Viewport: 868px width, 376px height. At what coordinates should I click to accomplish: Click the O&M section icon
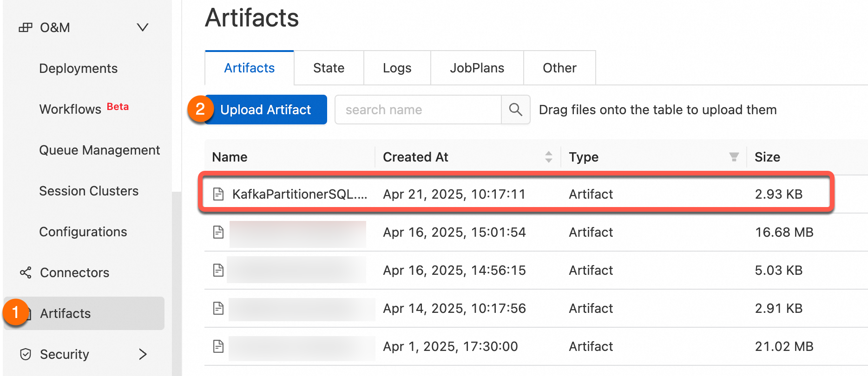pos(26,28)
